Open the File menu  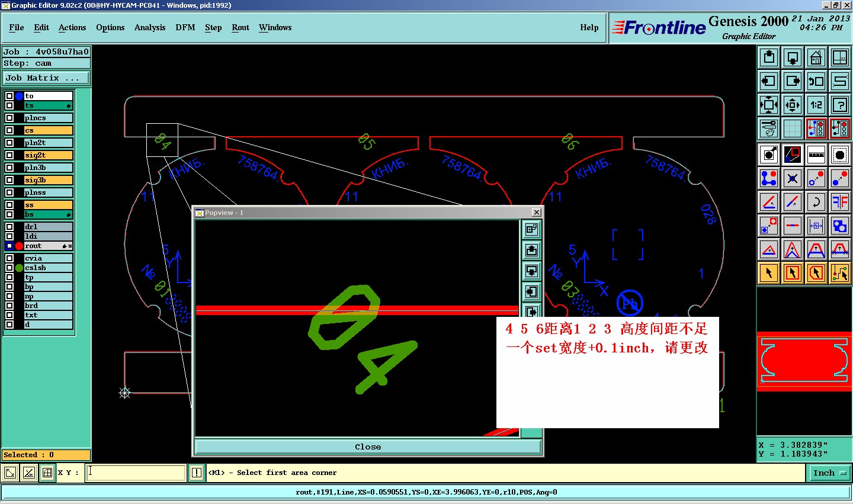(x=17, y=27)
